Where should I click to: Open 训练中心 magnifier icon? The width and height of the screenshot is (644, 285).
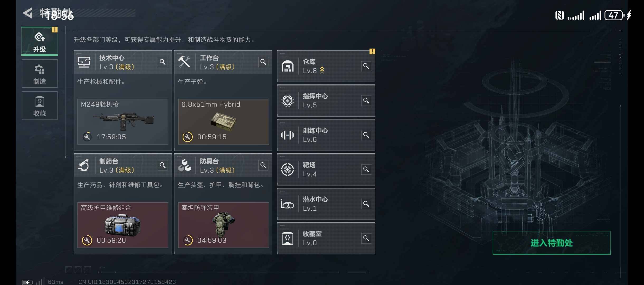(x=366, y=135)
